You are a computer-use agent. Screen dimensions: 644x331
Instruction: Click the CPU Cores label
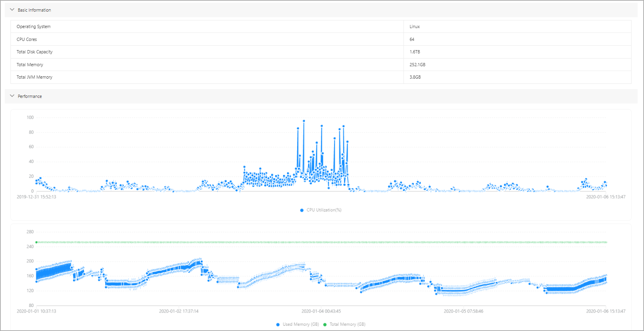tap(26, 39)
